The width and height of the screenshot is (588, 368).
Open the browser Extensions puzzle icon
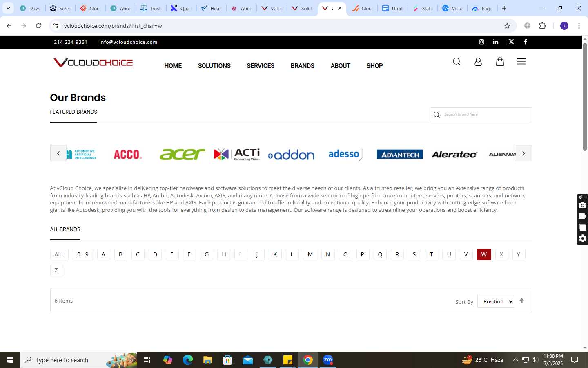pos(542,26)
